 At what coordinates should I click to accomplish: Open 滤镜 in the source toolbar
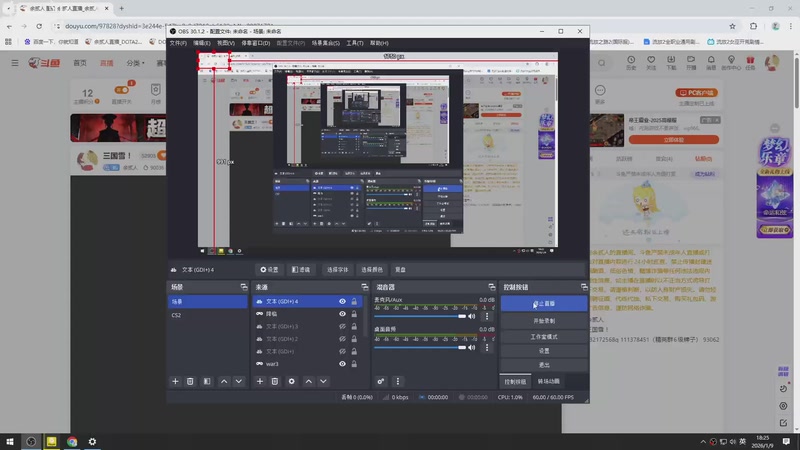click(x=301, y=269)
